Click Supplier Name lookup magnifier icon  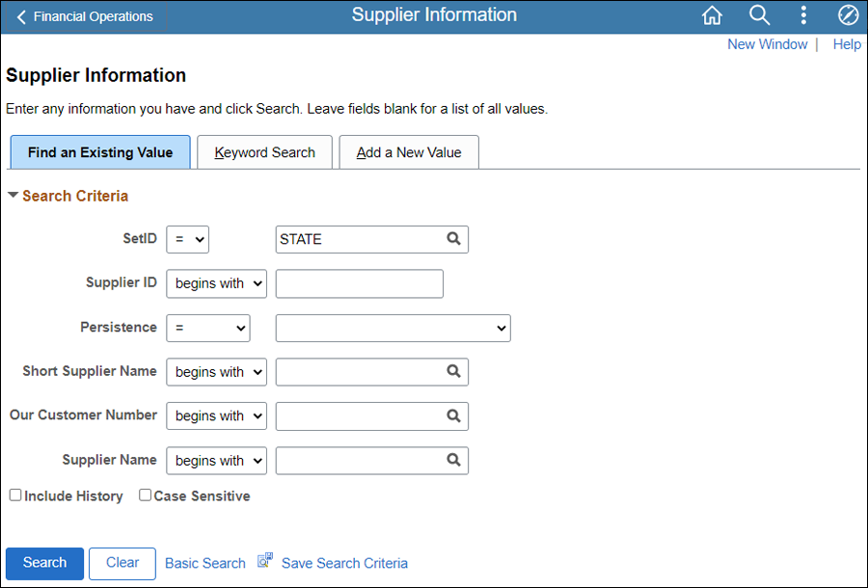coord(453,460)
